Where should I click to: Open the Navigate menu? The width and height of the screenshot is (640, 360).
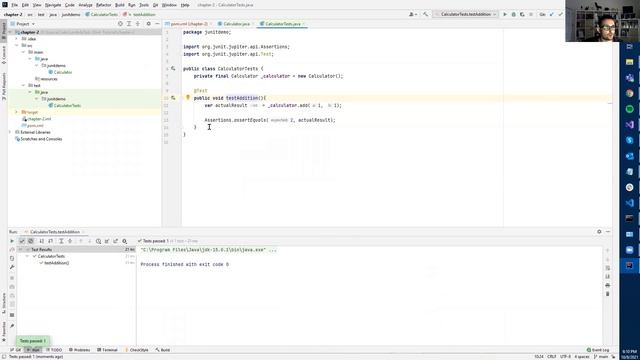(x=53, y=5)
